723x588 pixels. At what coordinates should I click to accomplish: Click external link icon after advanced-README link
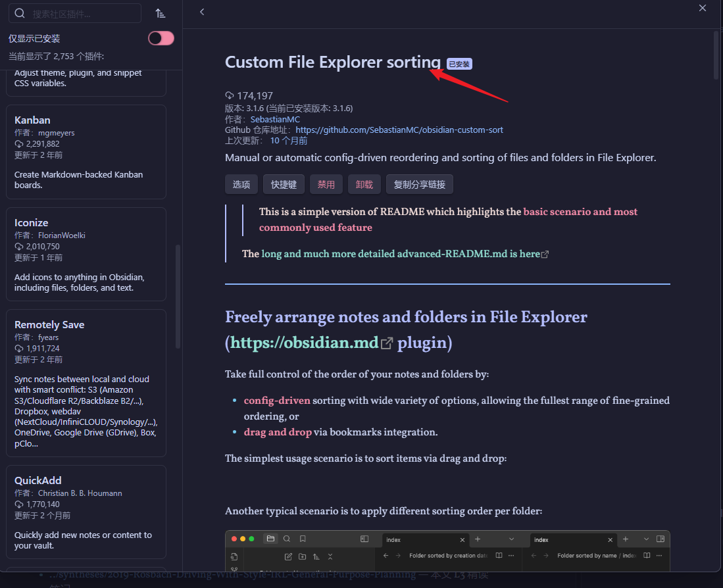pyautogui.click(x=545, y=255)
